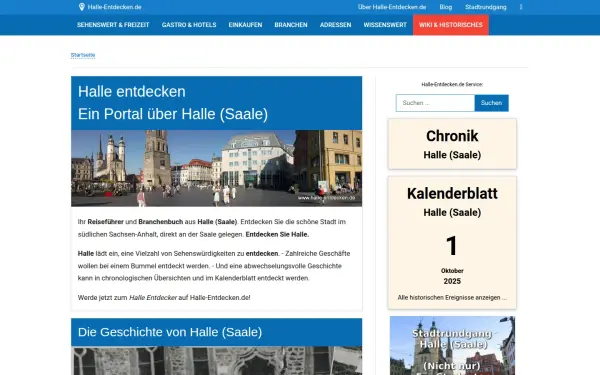This screenshot has height=375, width=600.
Task: Click the bold text Entdecken Sie Halle.
Action: coord(277,235)
